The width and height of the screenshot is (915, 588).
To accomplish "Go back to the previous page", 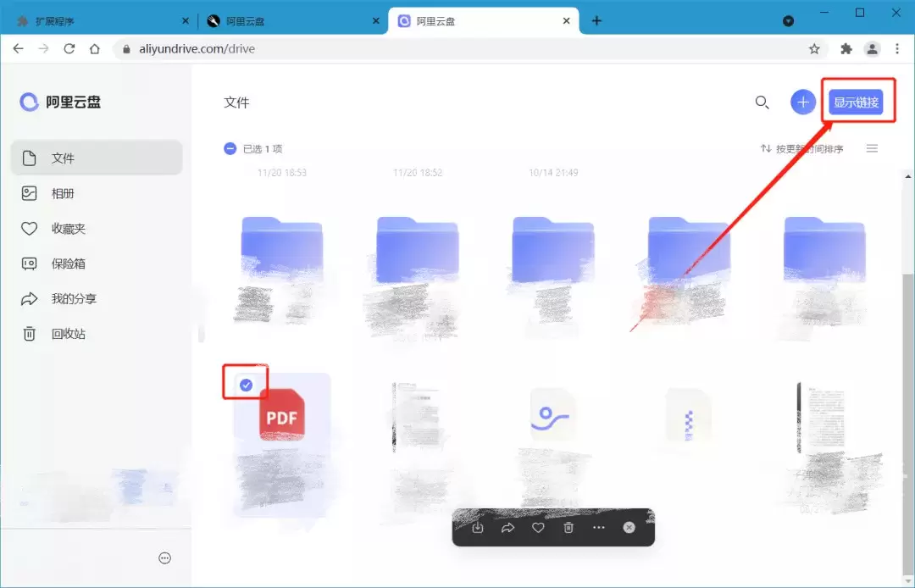I will click(x=18, y=49).
